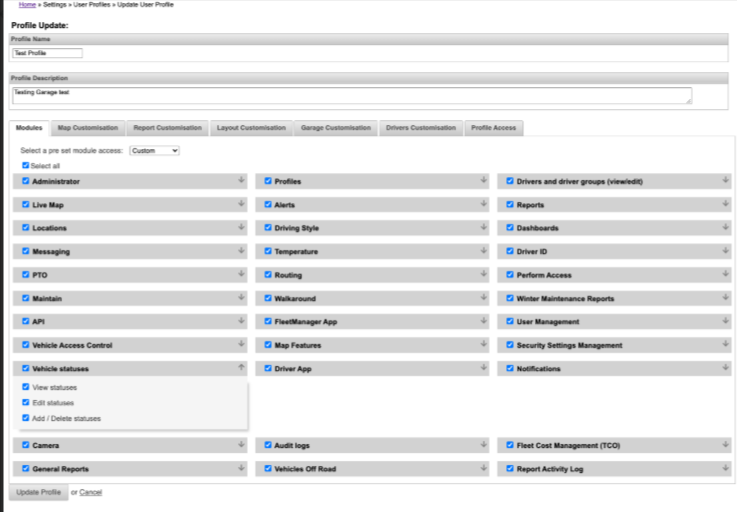Switch to the Modules tab
This screenshot has height=512, width=737.
click(29, 128)
